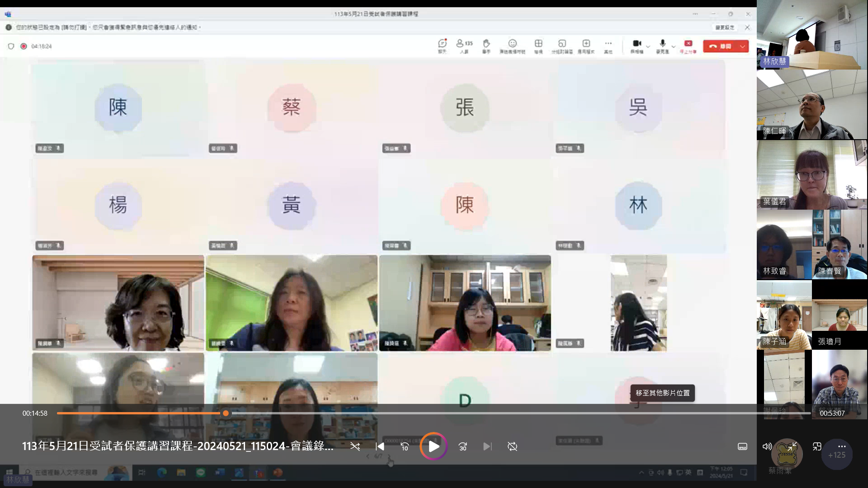The image size is (868, 488).
Task: Skip forward 30 seconds
Action: (462, 446)
